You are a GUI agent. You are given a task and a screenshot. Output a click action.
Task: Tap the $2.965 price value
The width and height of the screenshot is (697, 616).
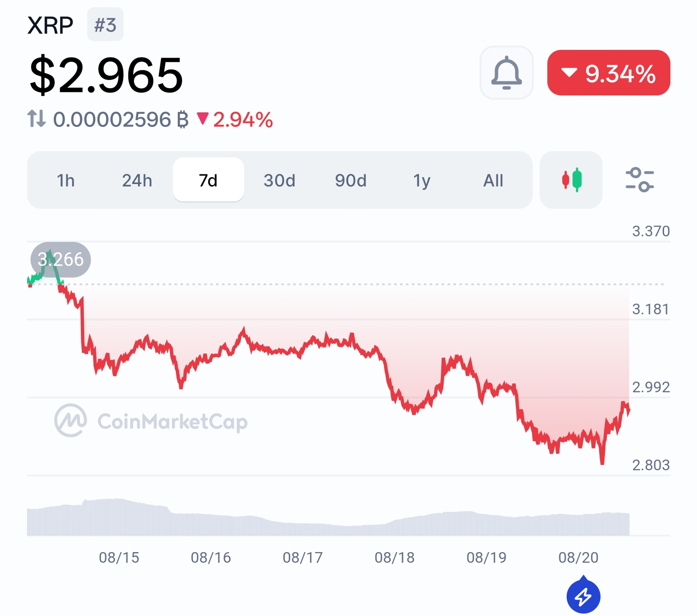click(106, 75)
